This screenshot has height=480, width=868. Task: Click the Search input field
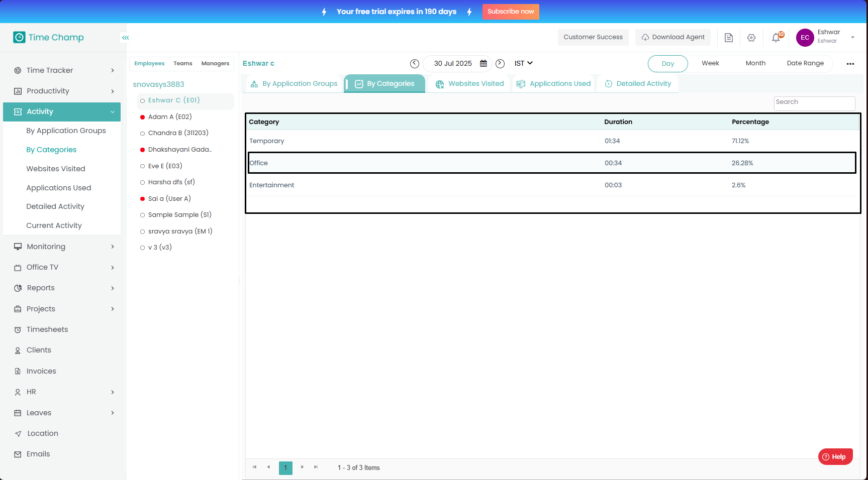pyautogui.click(x=814, y=103)
